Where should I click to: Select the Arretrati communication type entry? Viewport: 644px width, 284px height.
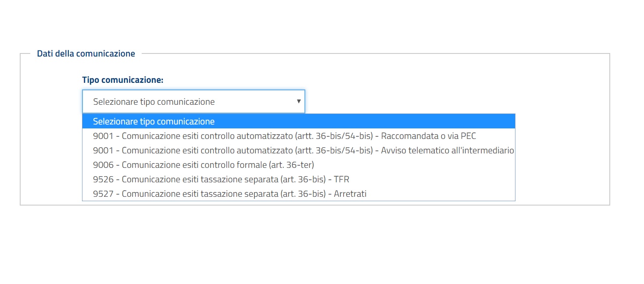coord(298,193)
